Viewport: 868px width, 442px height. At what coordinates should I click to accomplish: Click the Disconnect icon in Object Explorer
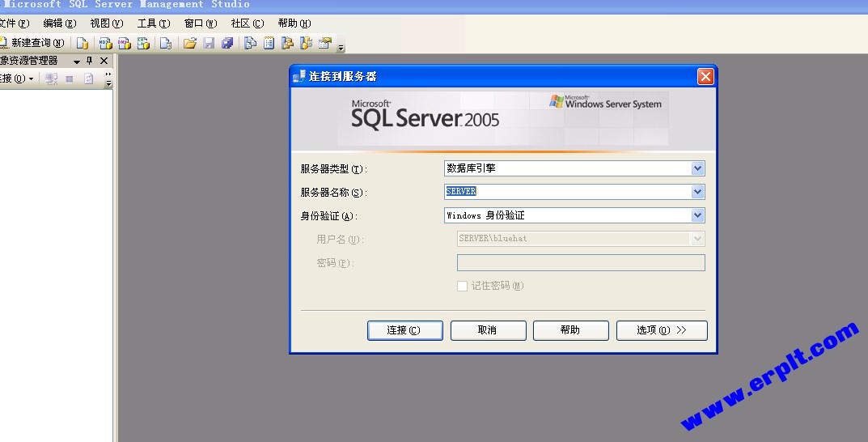52,79
